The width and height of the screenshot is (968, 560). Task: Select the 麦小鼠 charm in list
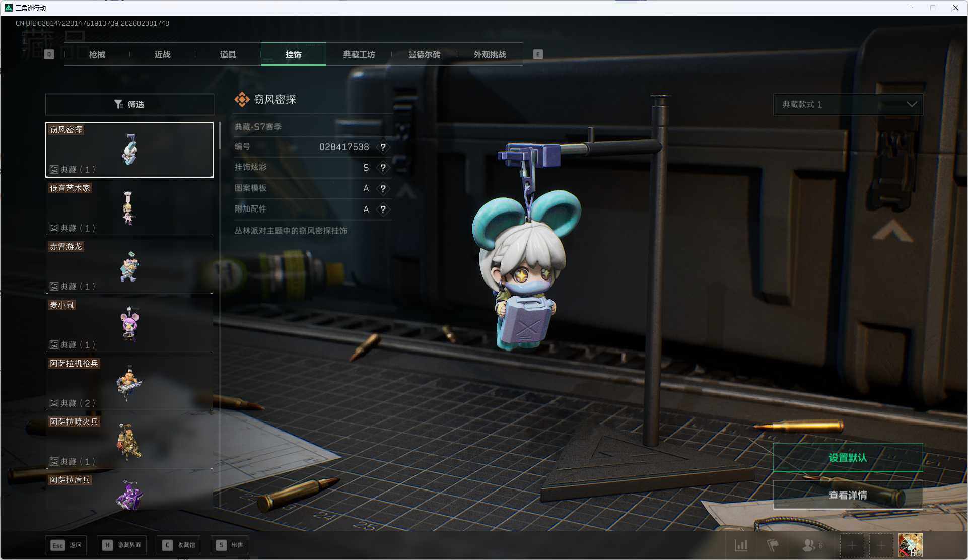click(129, 325)
